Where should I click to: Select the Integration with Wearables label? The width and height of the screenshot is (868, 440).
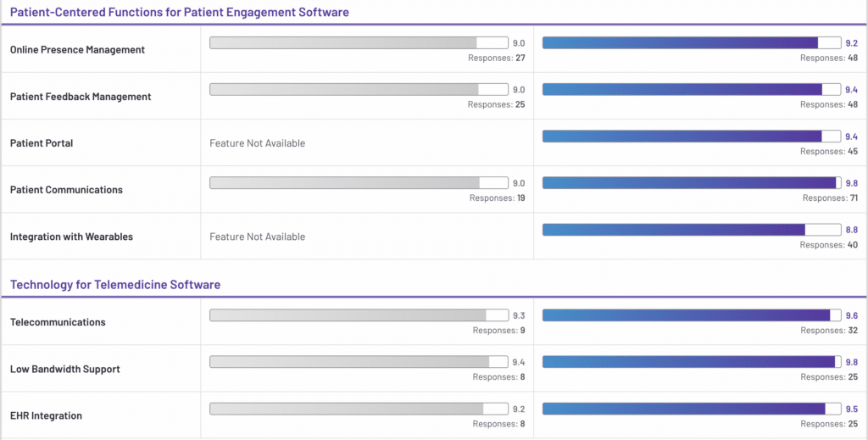[71, 237]
